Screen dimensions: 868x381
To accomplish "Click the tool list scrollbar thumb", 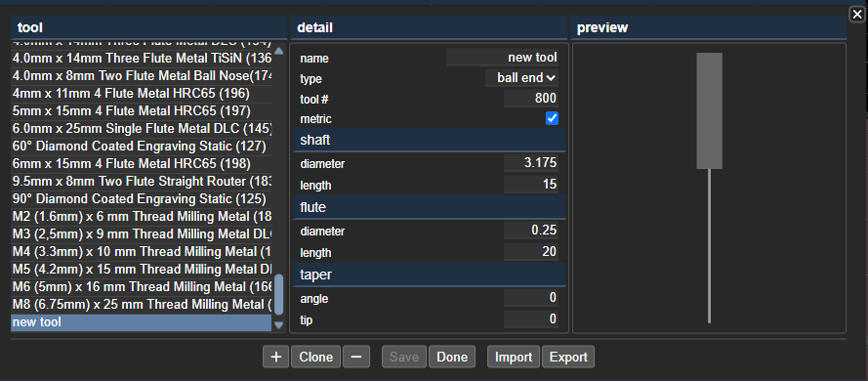I will 279,294.
